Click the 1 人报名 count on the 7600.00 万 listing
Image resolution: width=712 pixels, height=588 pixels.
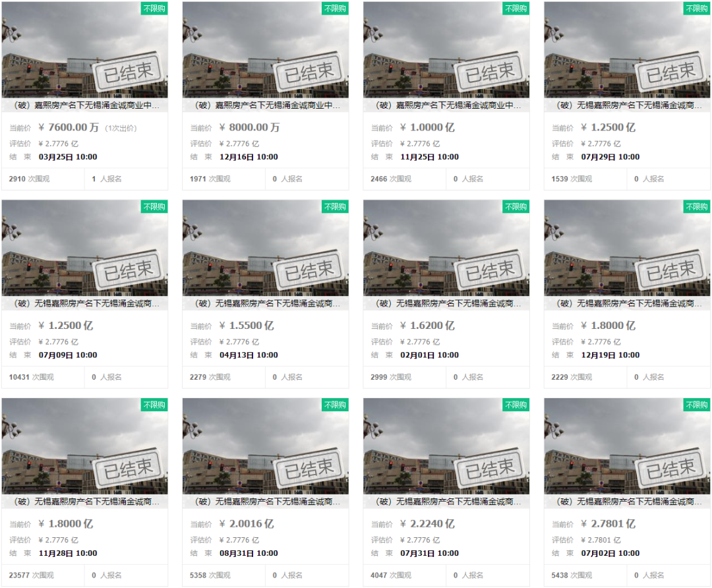[x=107, y=179]
